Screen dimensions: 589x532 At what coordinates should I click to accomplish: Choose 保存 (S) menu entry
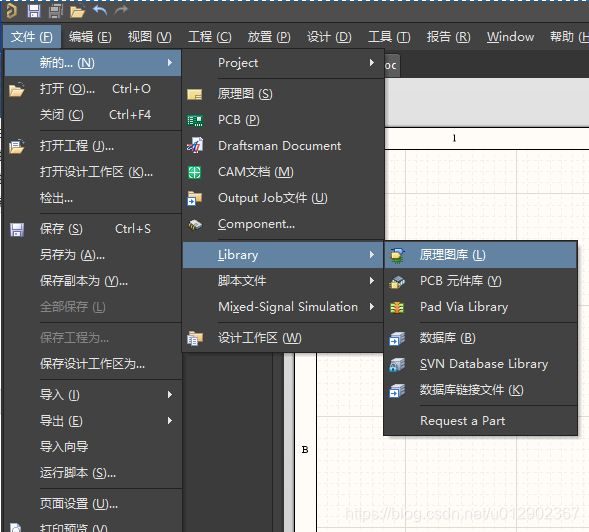[x=93, y=229]
